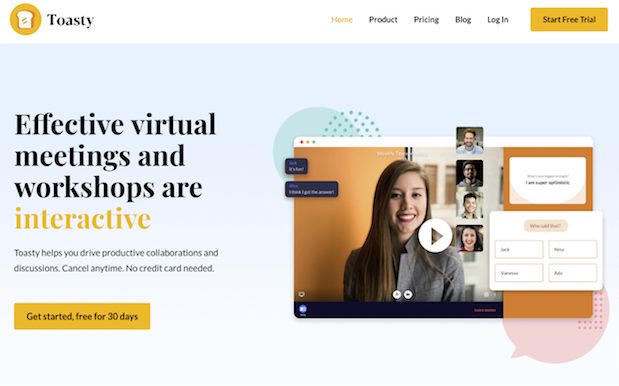The width and height of the screenshot is (619, 386).
Task: Visit the Blog link
Action: point(463,19)
